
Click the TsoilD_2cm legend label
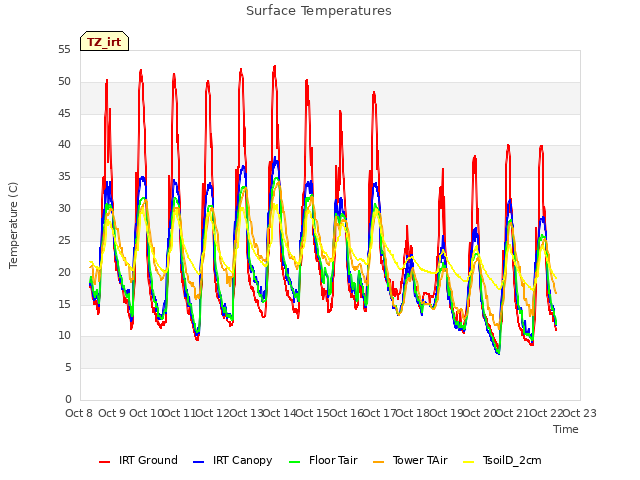[512, 461]
